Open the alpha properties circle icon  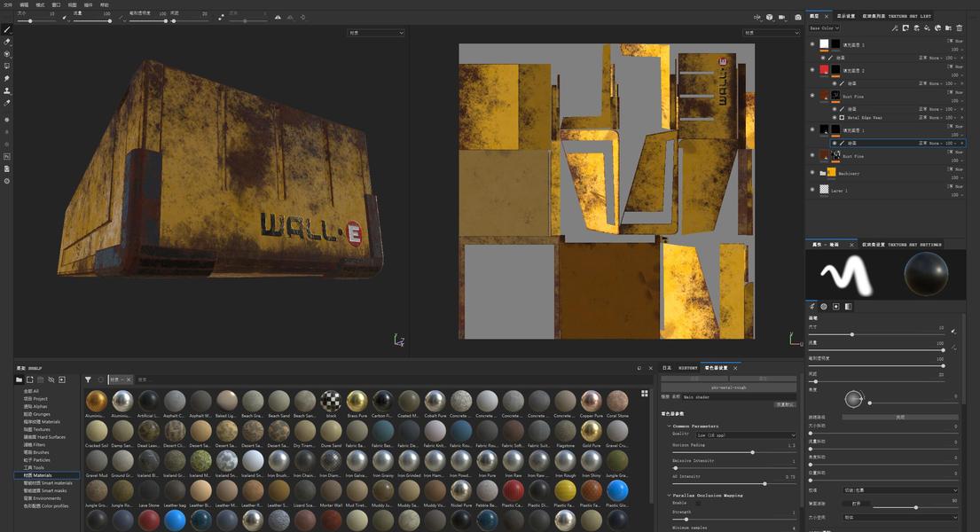tap(824, 306)
